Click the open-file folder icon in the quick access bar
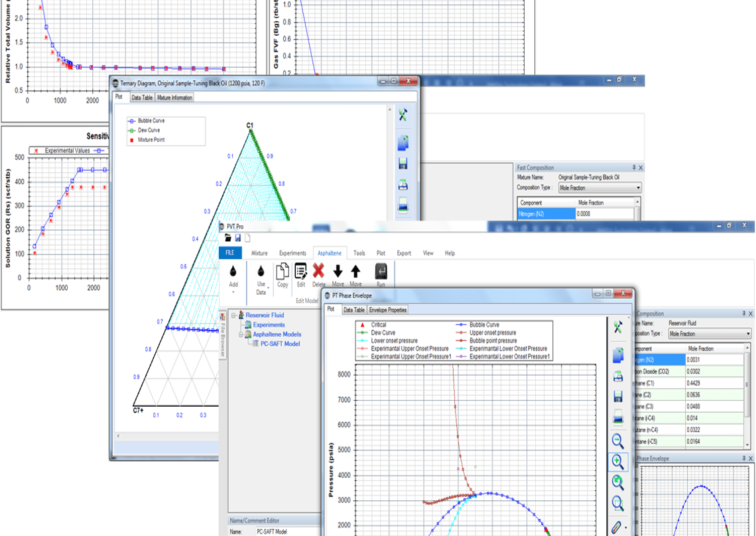The image size is (756, 536). tap(229, 238)
